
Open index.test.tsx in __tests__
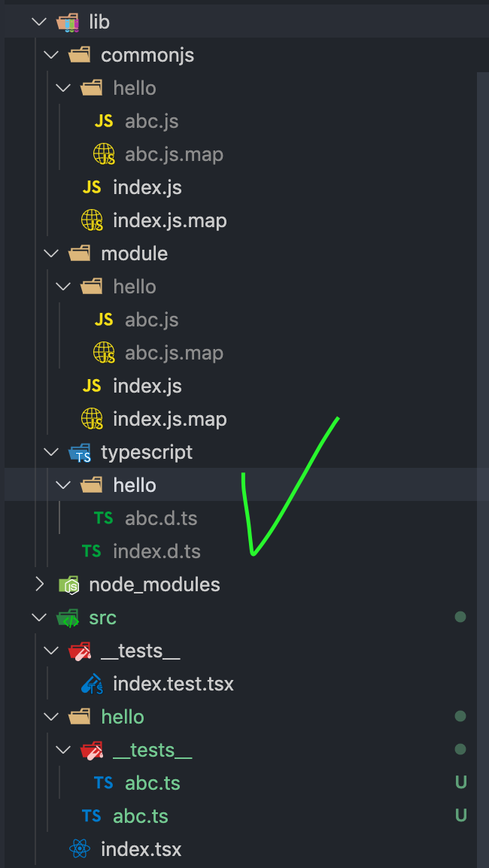(173, 684)
